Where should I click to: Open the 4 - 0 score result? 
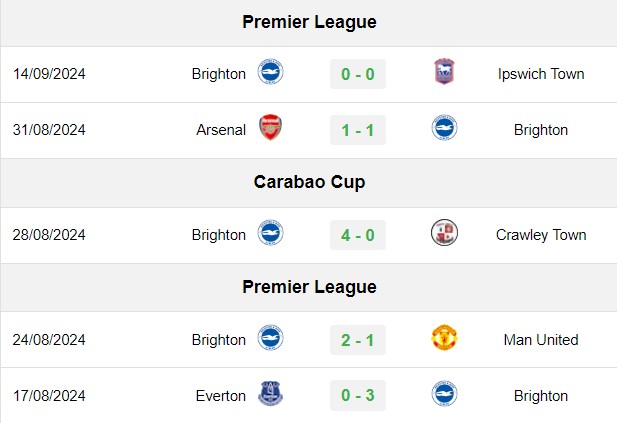click(x=358, y=235)
